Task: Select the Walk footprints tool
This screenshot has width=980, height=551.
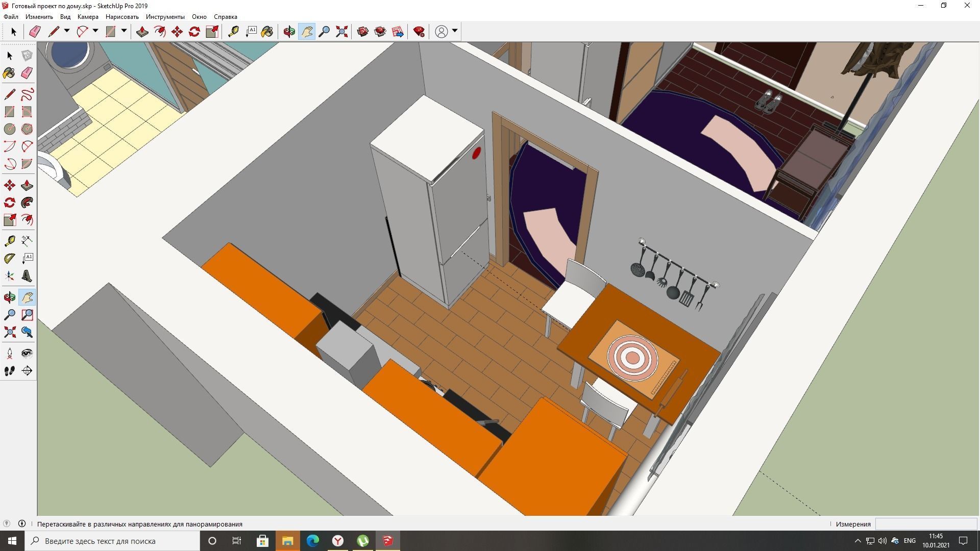Action: (10, 371)
